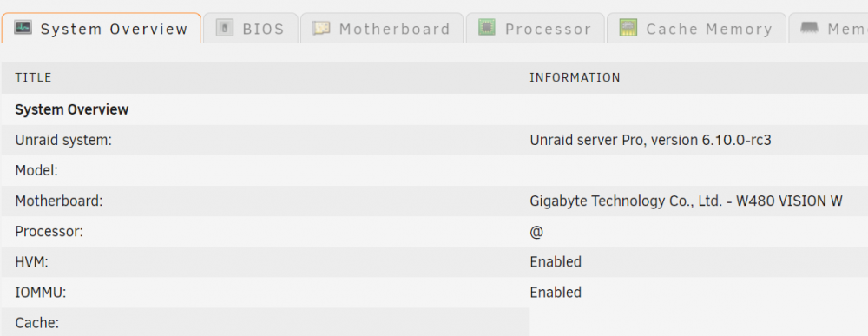Click the INFORMATION column header
This screenshot has width=868, height=336.
(x=575, y=77)
